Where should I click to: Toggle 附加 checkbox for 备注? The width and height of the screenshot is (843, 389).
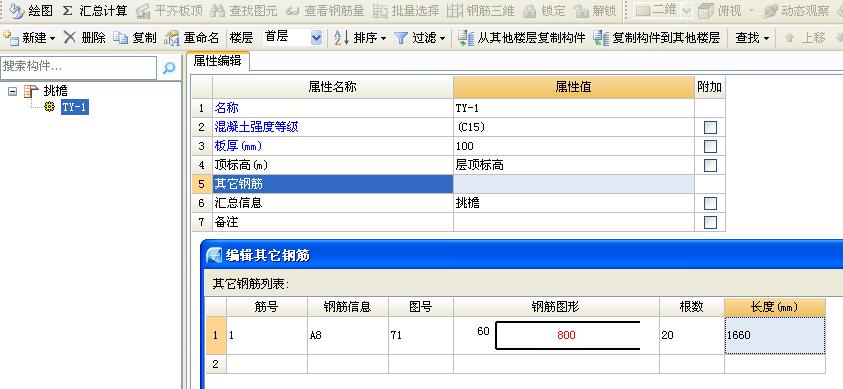[710, 222]
